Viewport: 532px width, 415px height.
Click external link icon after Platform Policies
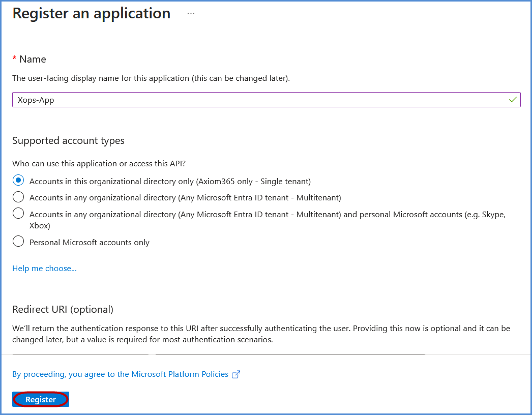(x=236, y=374)
